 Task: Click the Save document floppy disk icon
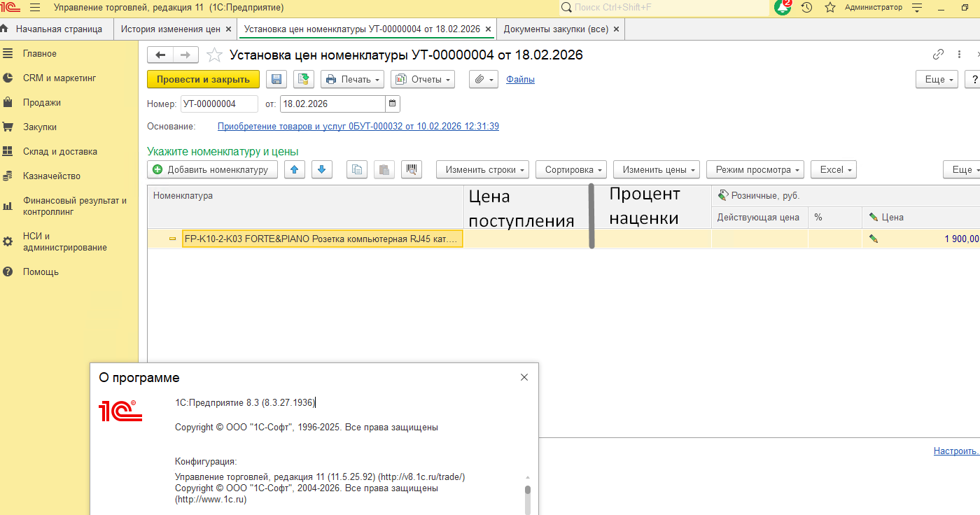276,80
